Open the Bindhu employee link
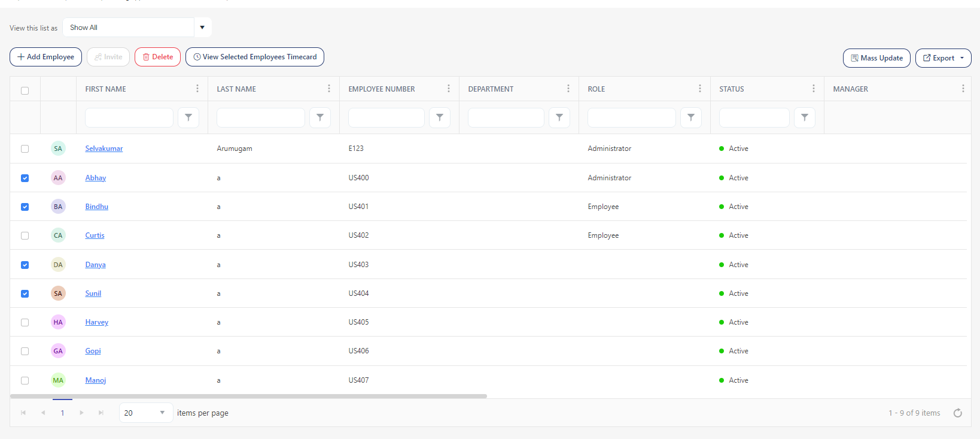This screenshot has height=439, width=980. pyautogui.click(x=96, y=207)
